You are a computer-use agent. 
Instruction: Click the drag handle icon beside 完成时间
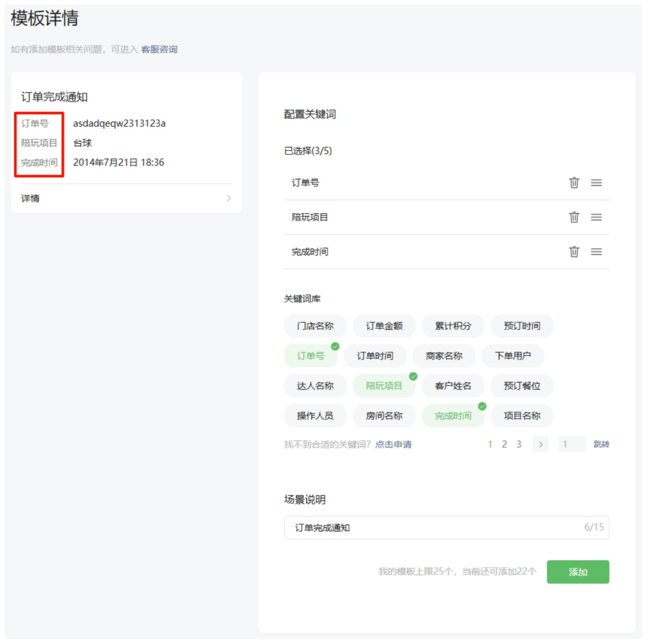pyautogui.click(x=595, y=251)
